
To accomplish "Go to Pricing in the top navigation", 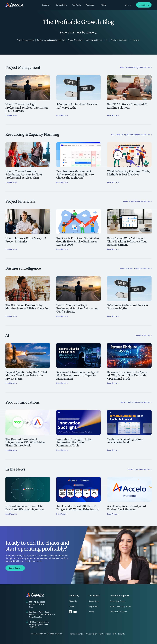I will pyautogui.click(x=103, y=5).
